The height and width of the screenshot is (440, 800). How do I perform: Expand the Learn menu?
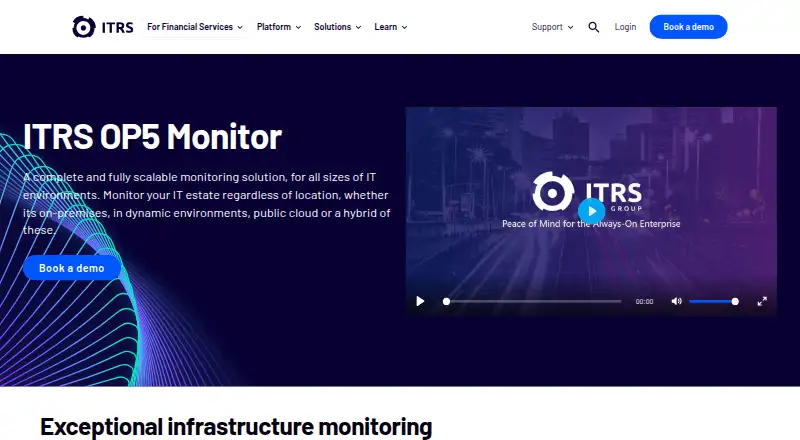click(x=391, y=27)
